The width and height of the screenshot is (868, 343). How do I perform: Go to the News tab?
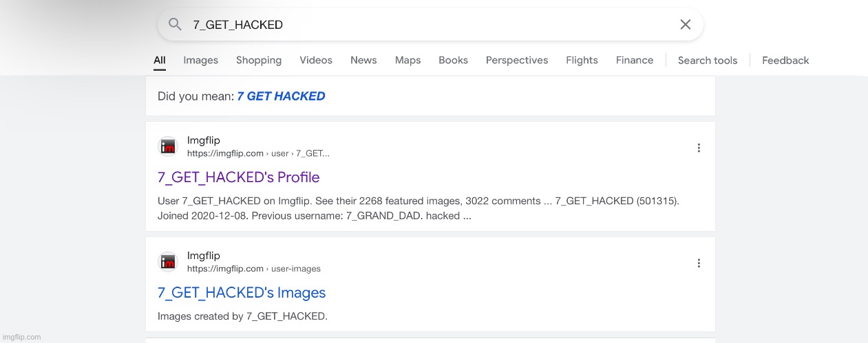(363, 60)
